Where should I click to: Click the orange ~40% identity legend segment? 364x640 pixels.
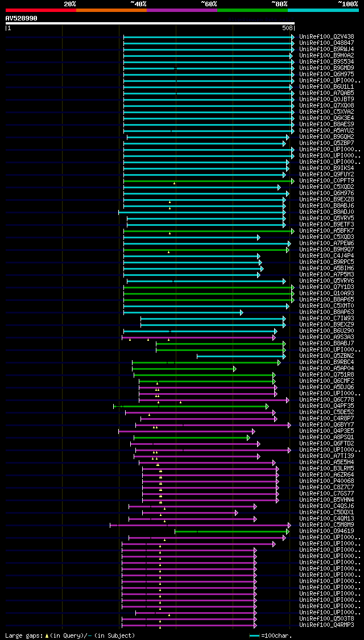point(111,10)
